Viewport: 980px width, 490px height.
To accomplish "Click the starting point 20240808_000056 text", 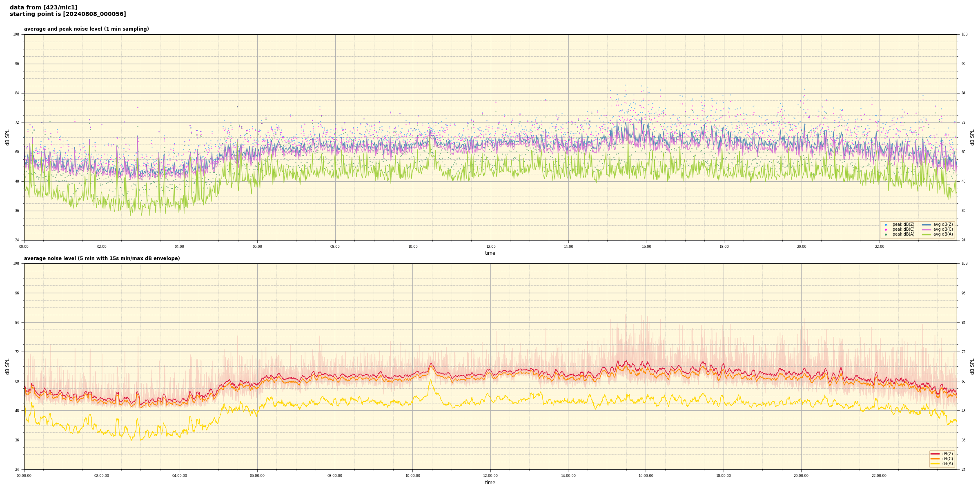I will (x=68, y=14).
